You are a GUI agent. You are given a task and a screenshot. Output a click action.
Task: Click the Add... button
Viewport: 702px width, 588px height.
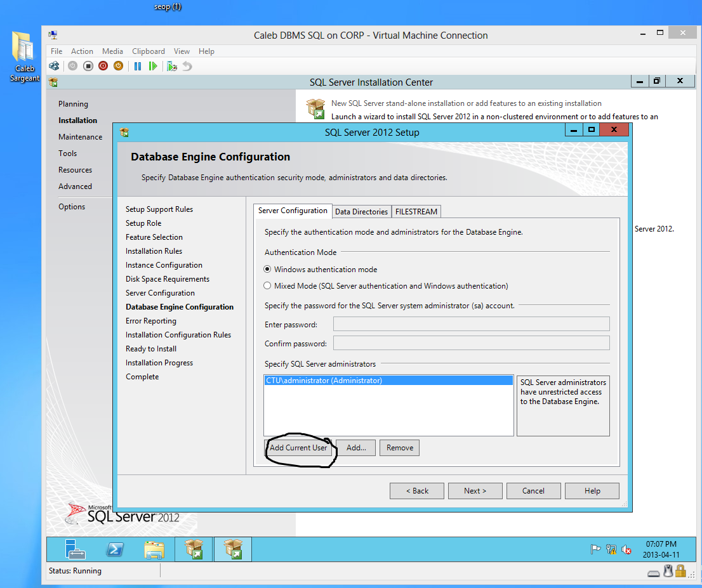pyautogui.click(x=356, y=447)
